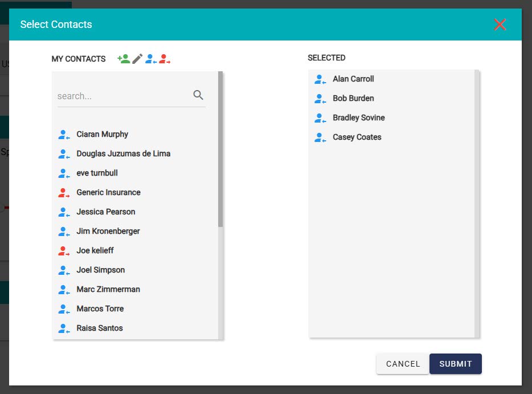Click Bradley Sovine in Selected list
The height and width of the screenshot is (394, 532).
358,118
